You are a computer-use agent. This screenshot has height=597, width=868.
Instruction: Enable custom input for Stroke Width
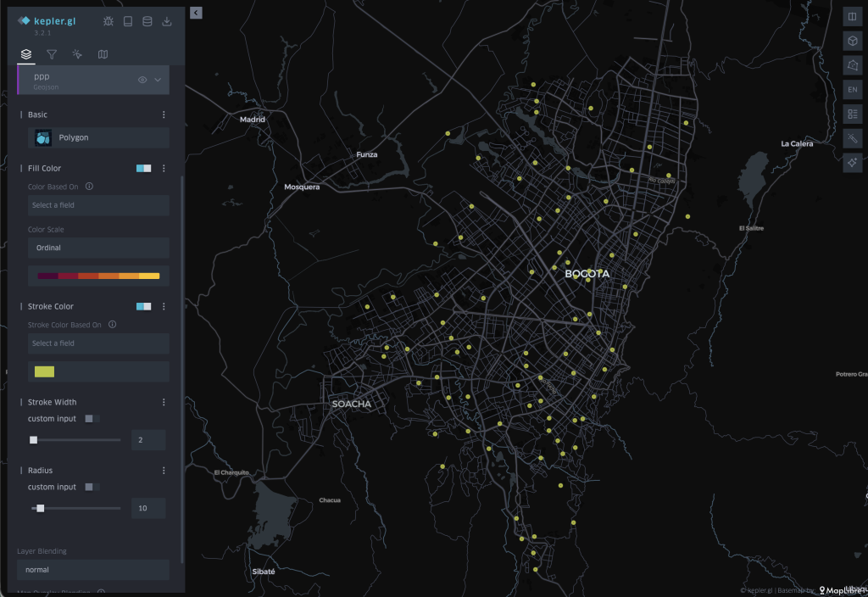[92, 419]
